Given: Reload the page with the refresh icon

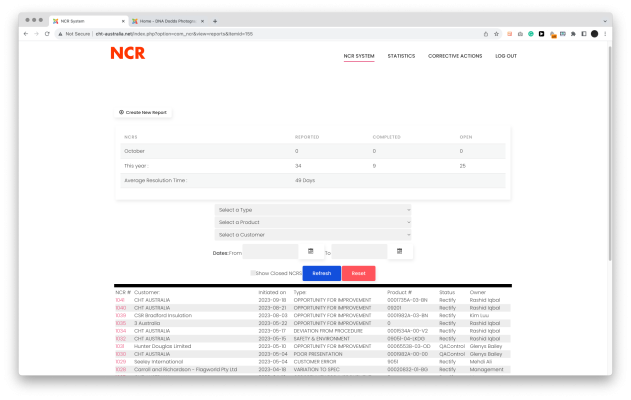Looking at the screenshot, I should click(47, 33).
